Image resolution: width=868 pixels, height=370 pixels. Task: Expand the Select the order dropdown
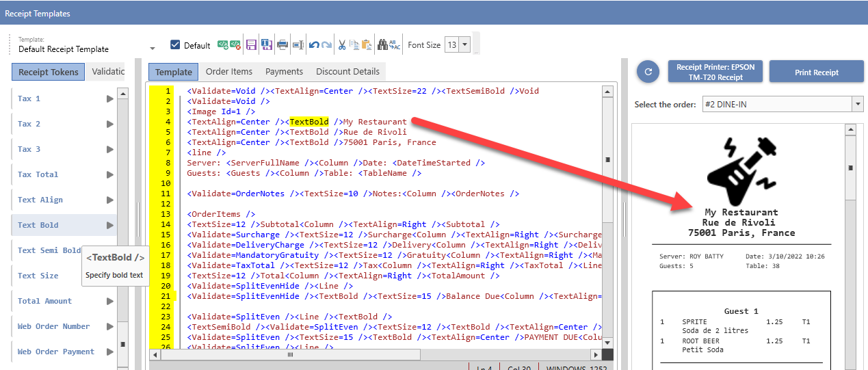857,104
